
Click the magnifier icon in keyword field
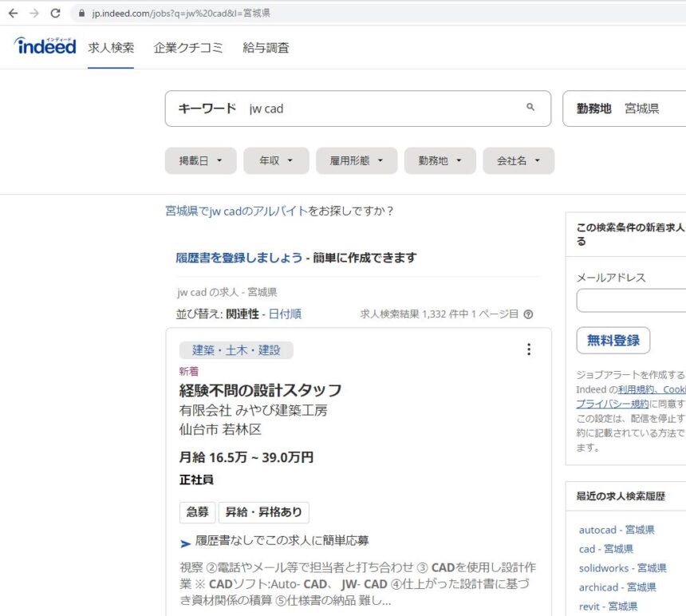click(x=530, y=107)
